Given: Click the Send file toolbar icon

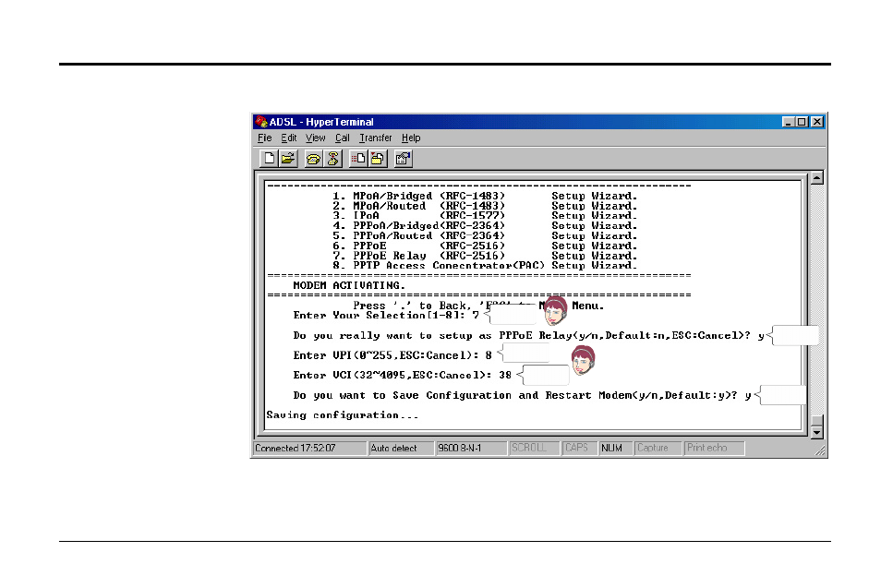Looking at the screenshot, I should [358, 159].
